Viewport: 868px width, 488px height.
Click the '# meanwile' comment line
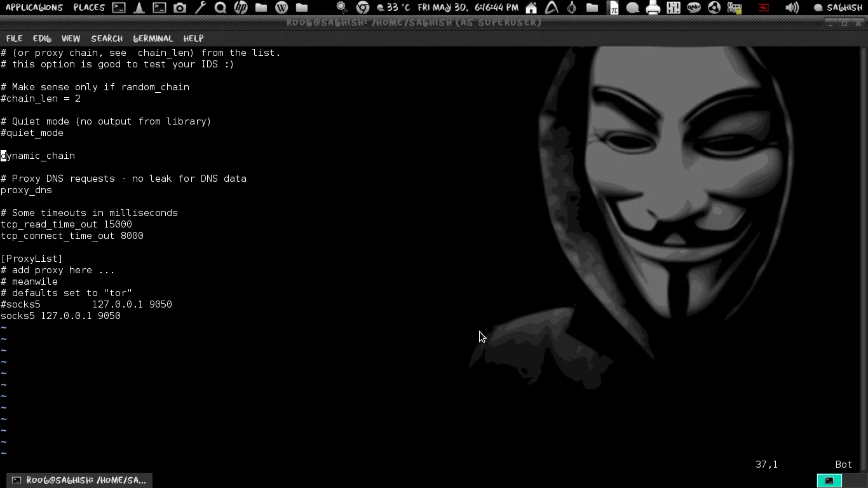coord(29,281)
